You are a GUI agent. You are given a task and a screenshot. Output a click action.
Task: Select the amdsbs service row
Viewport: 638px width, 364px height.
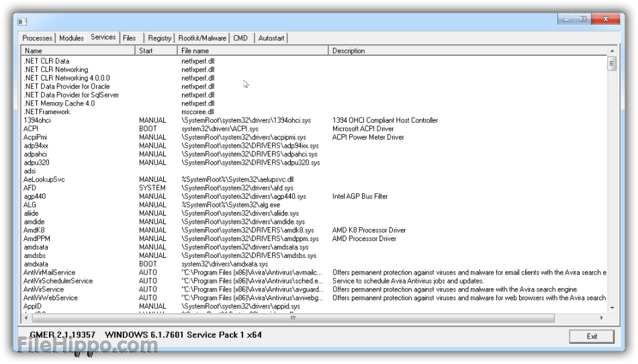pos(314,255)
